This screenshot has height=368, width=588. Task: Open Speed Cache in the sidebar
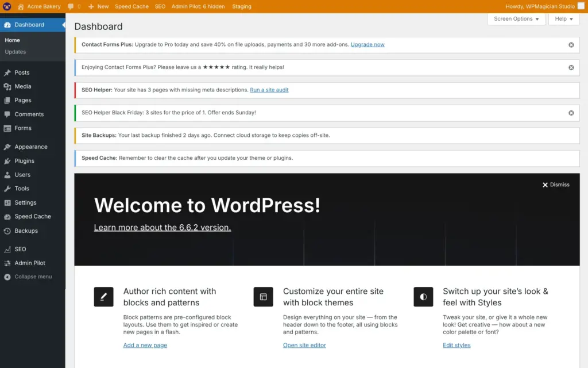(33, 217)
